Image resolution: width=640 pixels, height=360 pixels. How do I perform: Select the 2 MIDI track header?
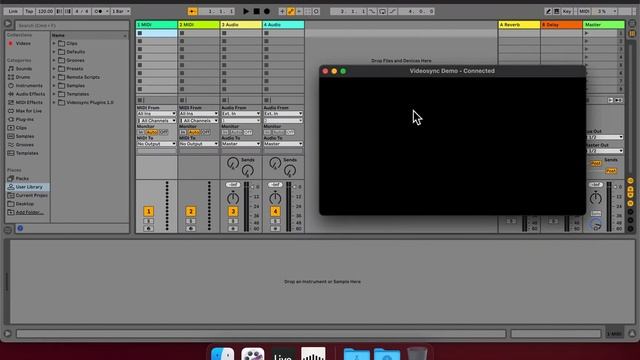pyautogui.click(x=199, y=25)
